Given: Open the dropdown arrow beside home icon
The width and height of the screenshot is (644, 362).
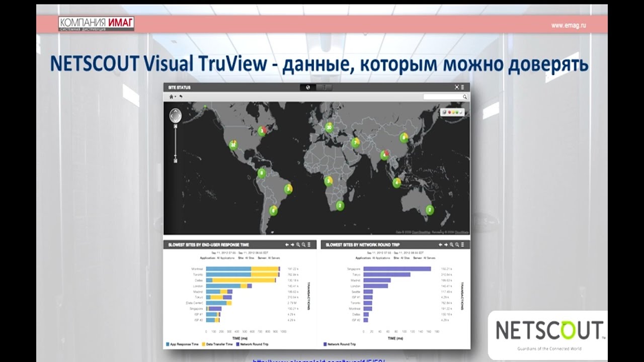Looking at the screenshot, I should [x=176, y=97].
